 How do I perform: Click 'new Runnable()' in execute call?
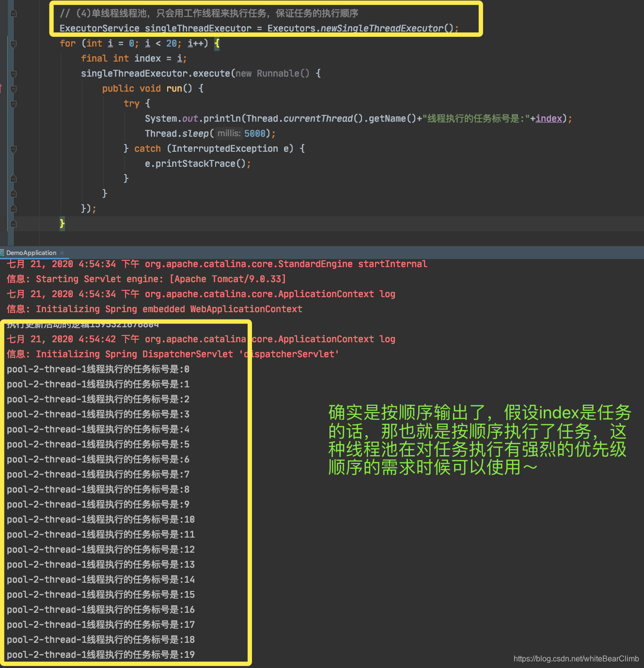(x=272, y=74)
